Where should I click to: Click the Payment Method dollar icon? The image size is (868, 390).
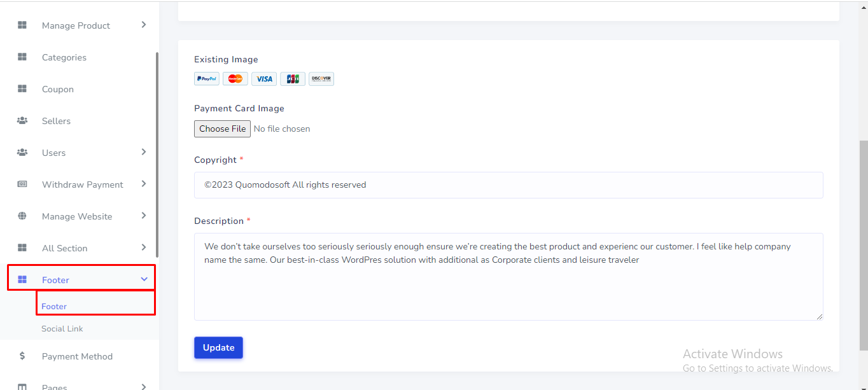(x=22, y=356)
